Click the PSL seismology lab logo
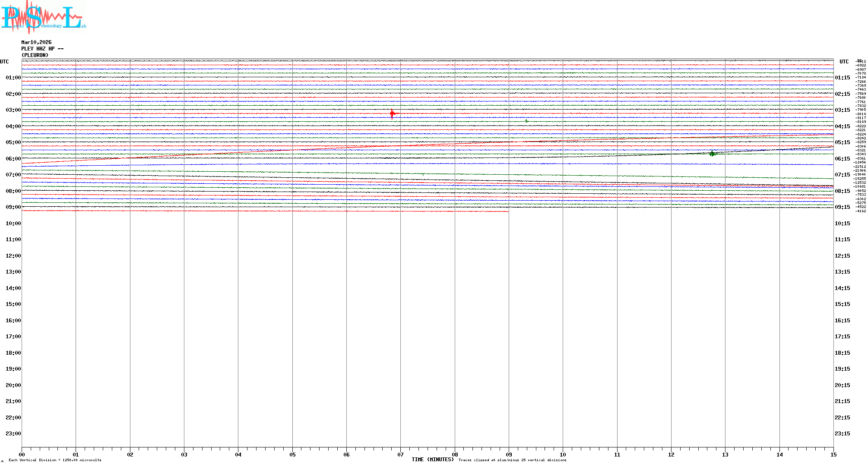Screen dimensions: 868x466 point(43,17)
